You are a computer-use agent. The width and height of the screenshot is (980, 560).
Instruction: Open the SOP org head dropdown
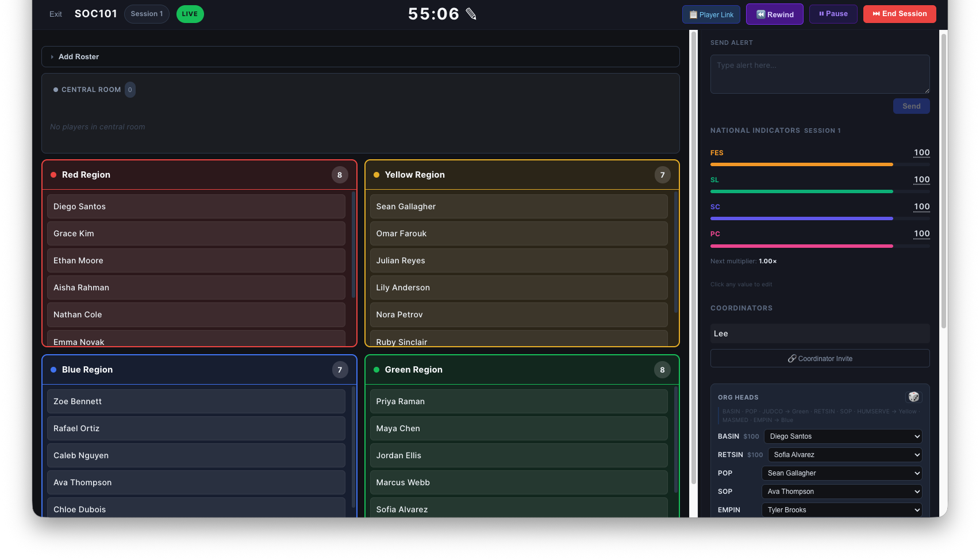click(841, 492)
